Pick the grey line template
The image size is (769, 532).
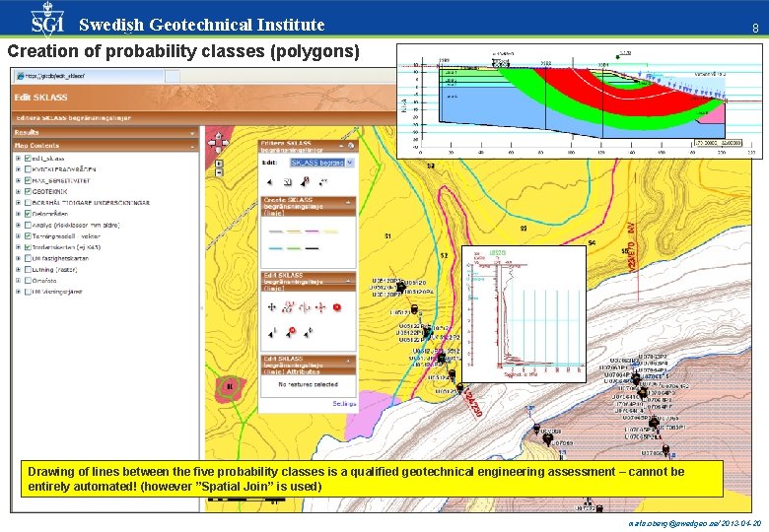[x=276, y=232]
